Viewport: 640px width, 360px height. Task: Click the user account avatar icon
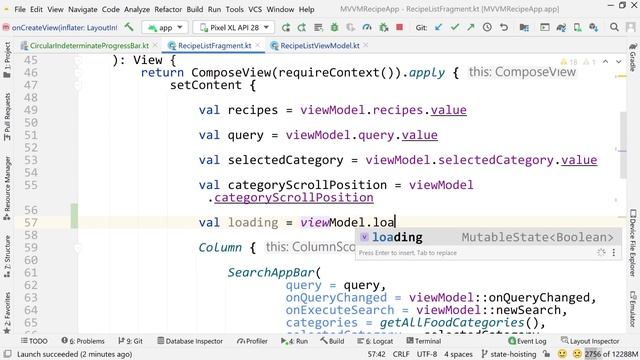(x=630, y=27)
